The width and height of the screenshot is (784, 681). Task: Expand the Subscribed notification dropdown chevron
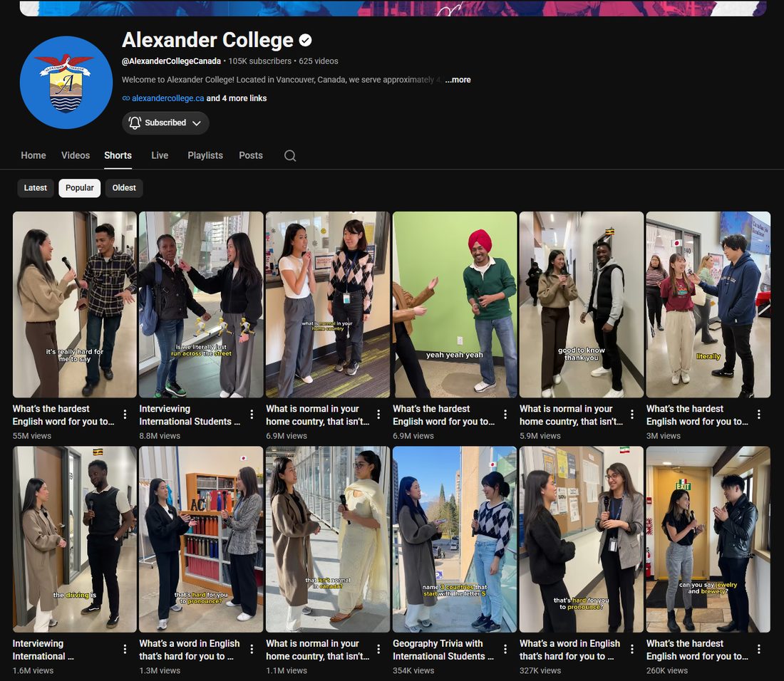tap(197, 123)
